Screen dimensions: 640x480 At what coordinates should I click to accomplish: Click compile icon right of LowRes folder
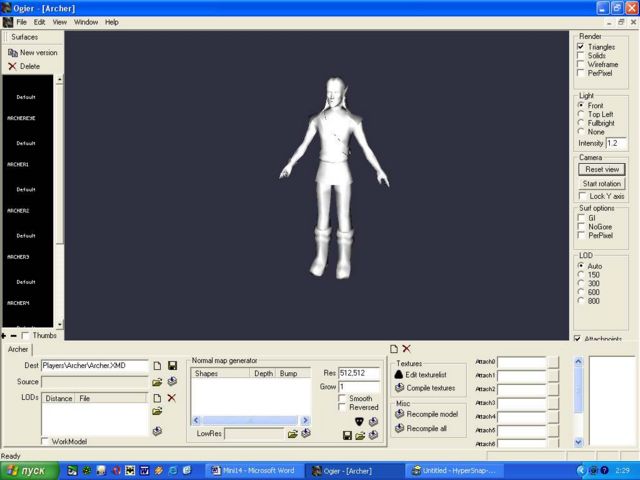pyautogui.click(x=306, y=433)
